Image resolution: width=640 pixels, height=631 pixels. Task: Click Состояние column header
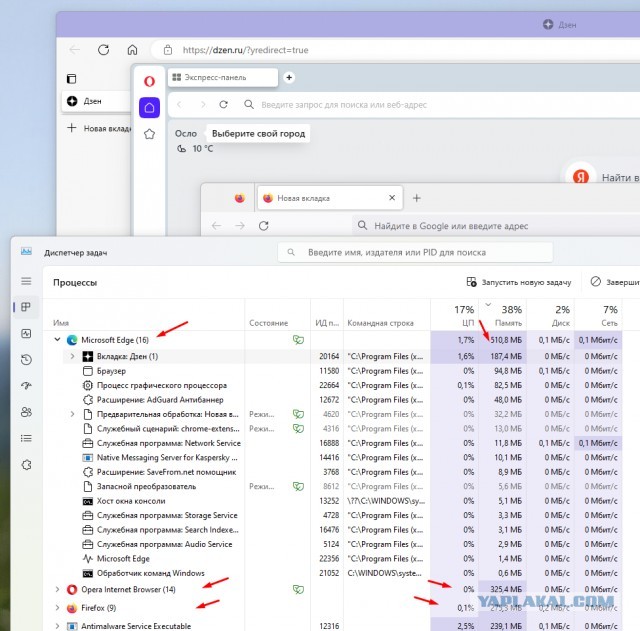(269, 323)
